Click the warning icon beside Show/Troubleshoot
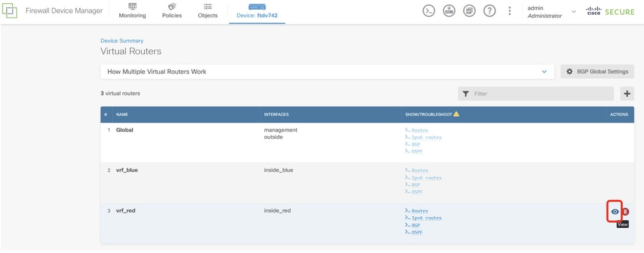The image size is (644, 253). [x=456, y=114]
